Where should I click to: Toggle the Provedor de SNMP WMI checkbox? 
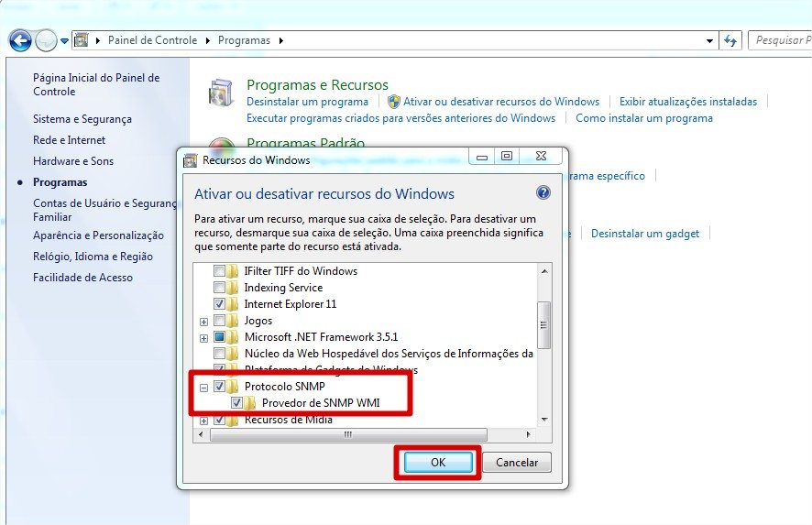coord(236,403)
